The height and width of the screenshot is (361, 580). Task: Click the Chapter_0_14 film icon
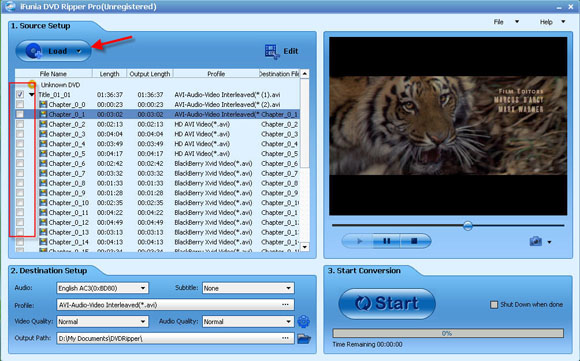43,242
